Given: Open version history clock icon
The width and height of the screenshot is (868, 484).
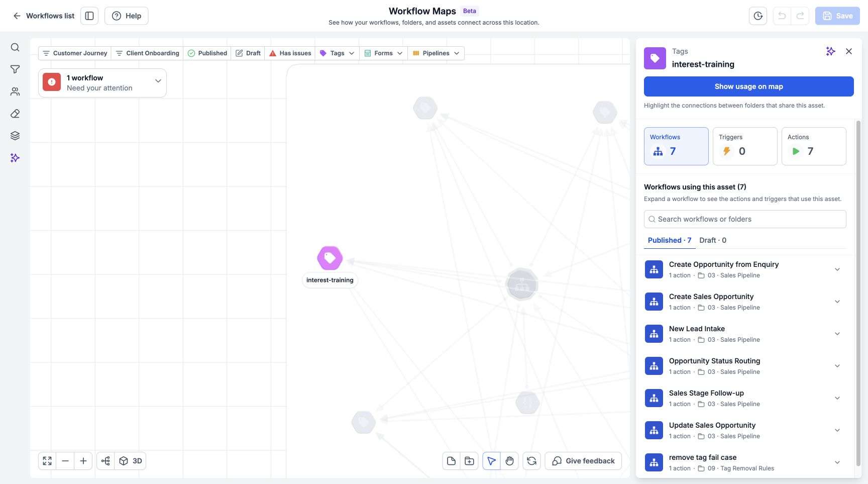Looking at the screenshot, I should pyautogui.click(x=758, y=16).
